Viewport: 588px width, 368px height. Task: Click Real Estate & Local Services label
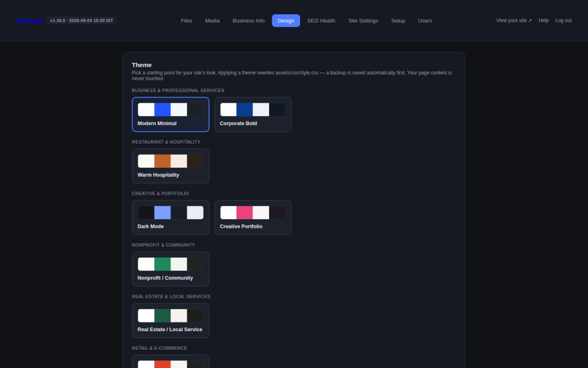tap(171, 296)
